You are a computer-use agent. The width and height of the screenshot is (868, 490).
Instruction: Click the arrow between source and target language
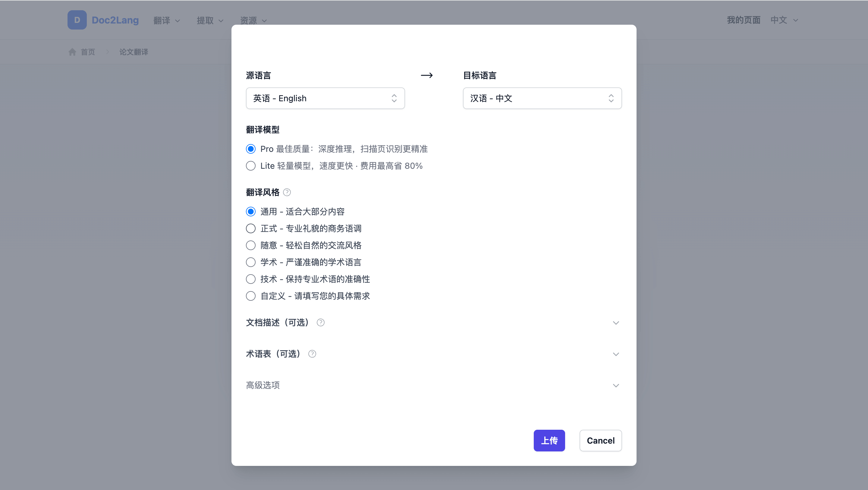pos(426,75)
